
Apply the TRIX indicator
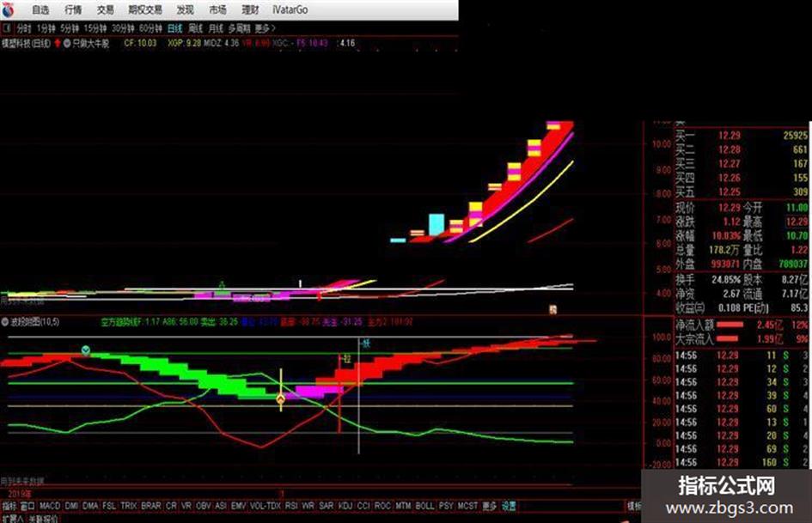point(128,506)
